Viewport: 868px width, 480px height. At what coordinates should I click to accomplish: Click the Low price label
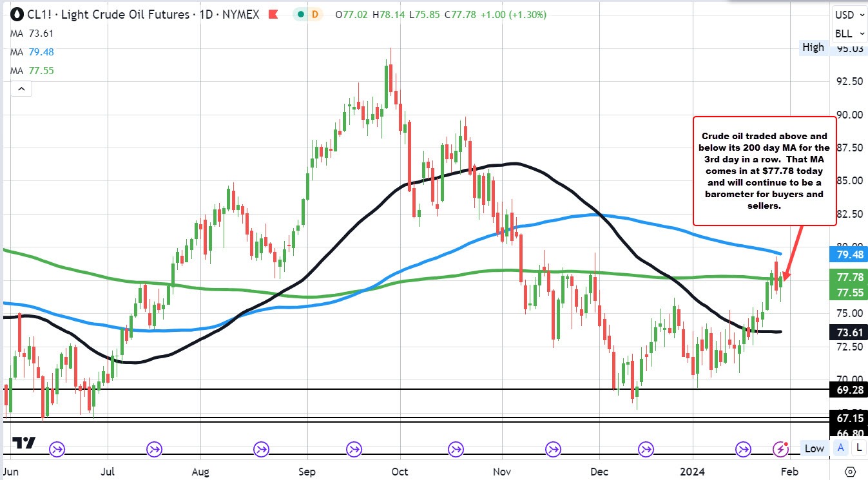coord(814,448)
